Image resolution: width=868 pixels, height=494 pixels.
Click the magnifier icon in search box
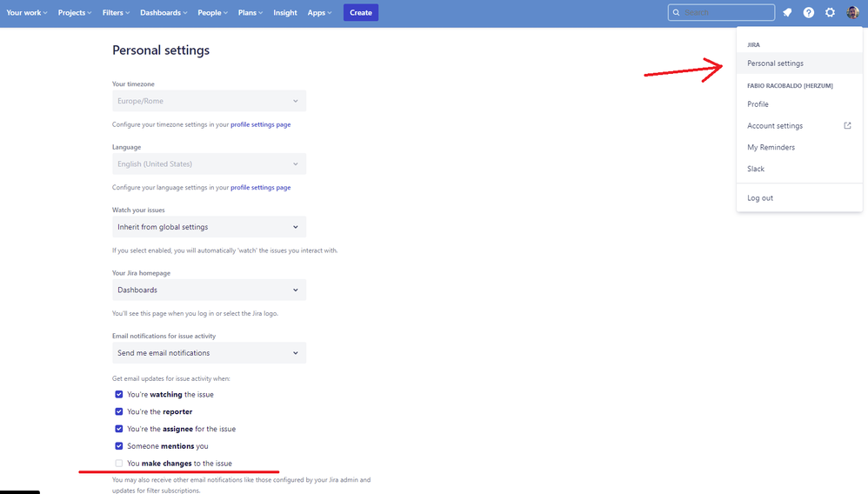click(x=676, y=12)
